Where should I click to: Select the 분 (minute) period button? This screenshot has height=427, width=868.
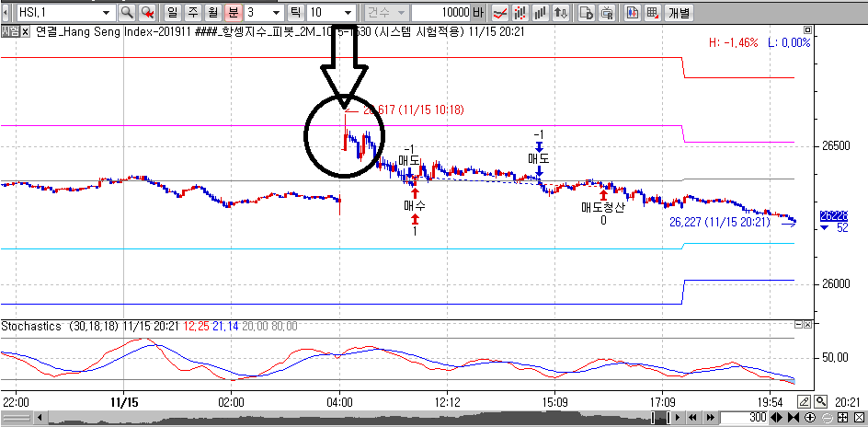pyautogui.click(x=233, y=13)
